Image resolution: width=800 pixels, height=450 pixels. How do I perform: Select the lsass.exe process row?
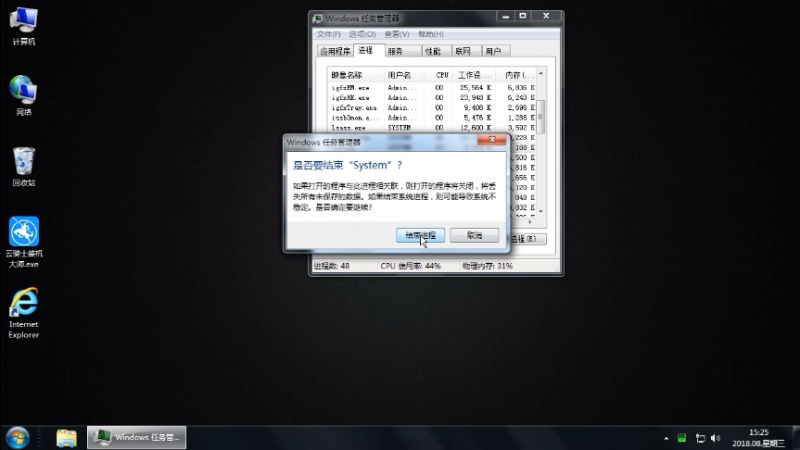tap(432, 128)
